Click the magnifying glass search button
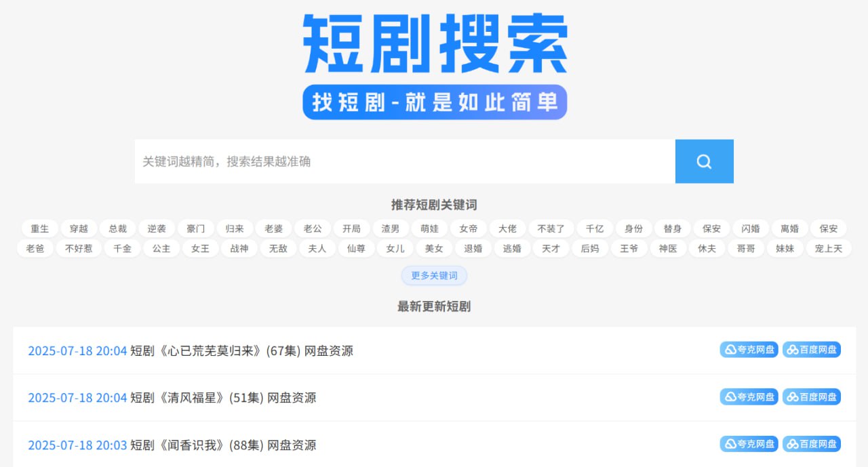 (x=704, y=161)
